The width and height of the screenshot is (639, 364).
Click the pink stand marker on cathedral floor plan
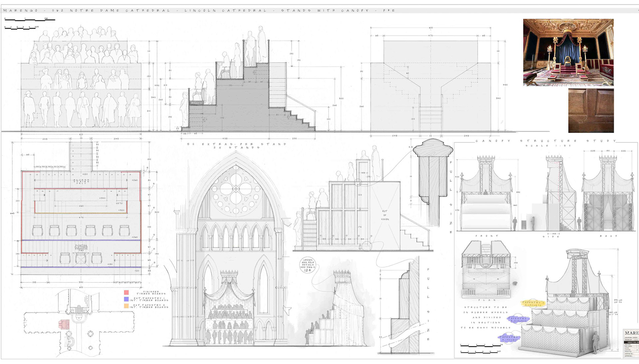click(x=64, y=324)
